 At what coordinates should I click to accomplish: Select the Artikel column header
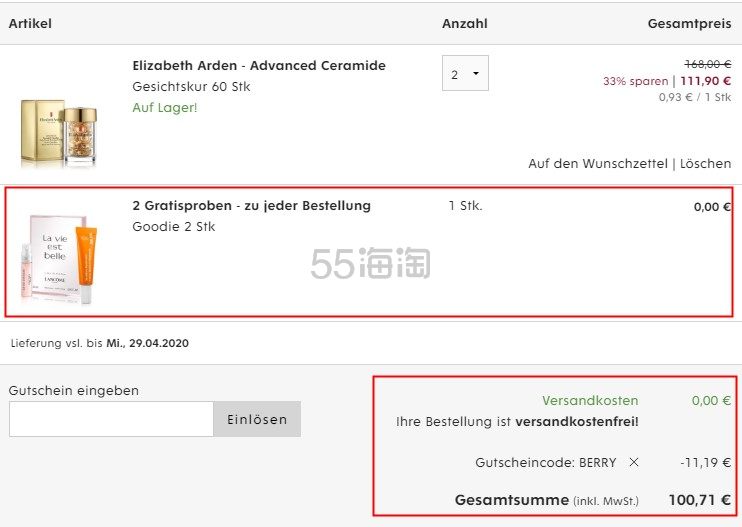30,24
